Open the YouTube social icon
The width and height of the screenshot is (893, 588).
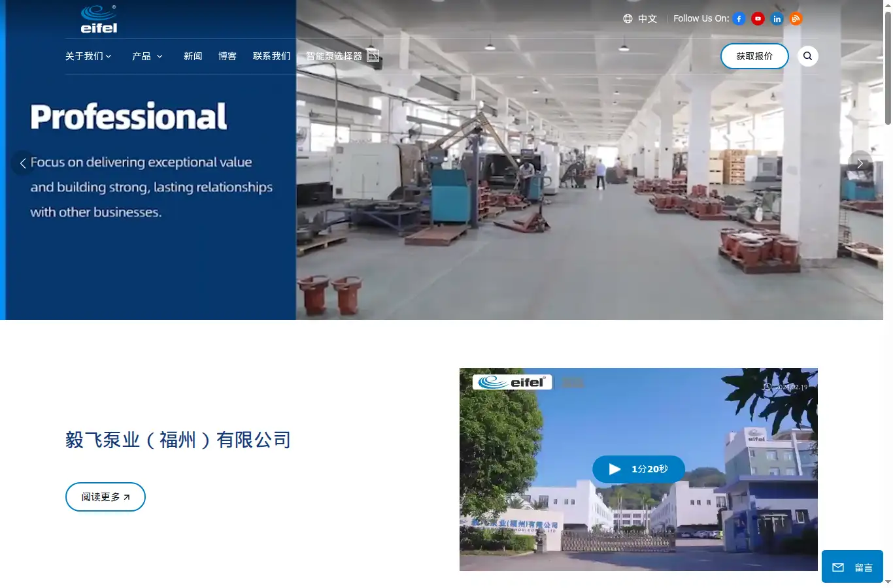758,19
